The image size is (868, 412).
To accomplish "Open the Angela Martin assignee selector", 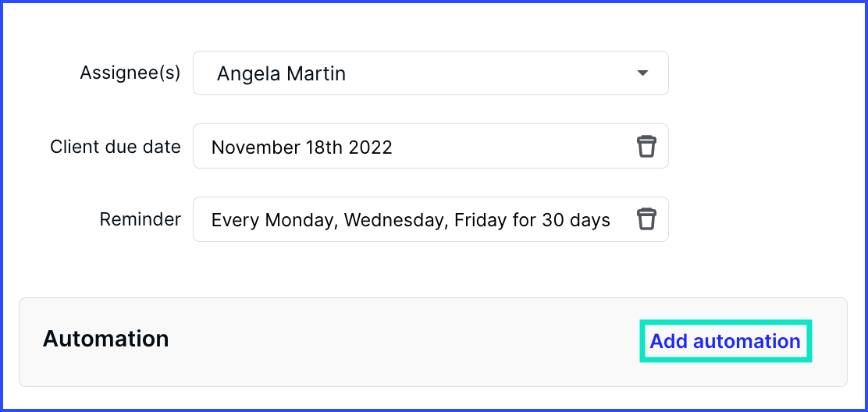I will [431, 73].
